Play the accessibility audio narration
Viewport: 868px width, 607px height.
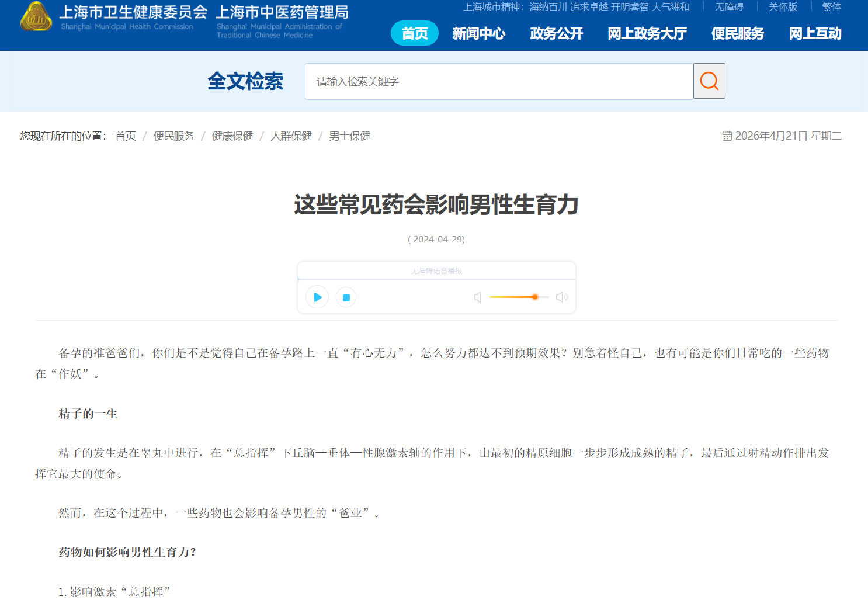point(317,297)
